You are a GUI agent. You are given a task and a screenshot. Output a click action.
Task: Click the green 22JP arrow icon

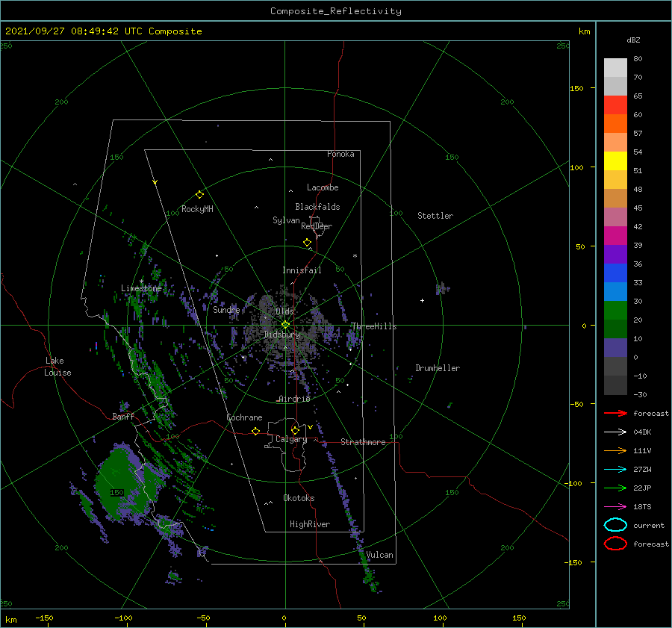(x=615, y=488)
